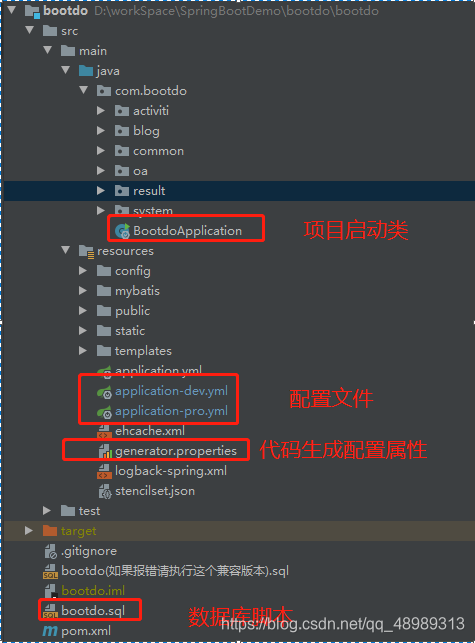Select the bootdo.iml file
This screenshot has height=643, width=475.
point(93,591)
